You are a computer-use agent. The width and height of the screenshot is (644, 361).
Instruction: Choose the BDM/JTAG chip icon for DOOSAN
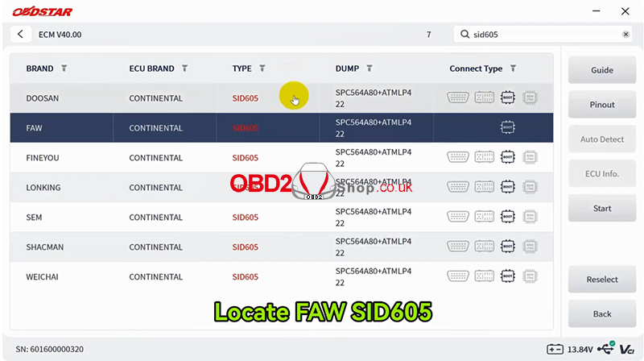pos(530,98)
